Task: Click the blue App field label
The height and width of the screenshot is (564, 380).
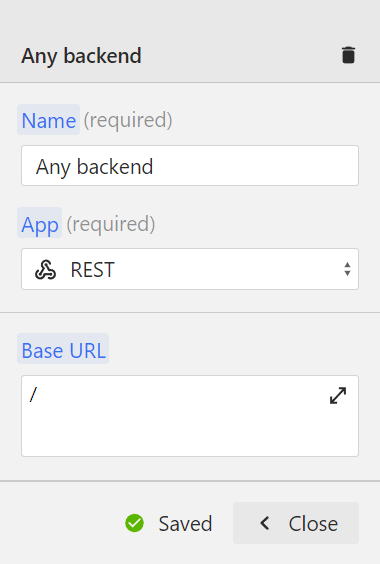Action: [x=40, y=223]
